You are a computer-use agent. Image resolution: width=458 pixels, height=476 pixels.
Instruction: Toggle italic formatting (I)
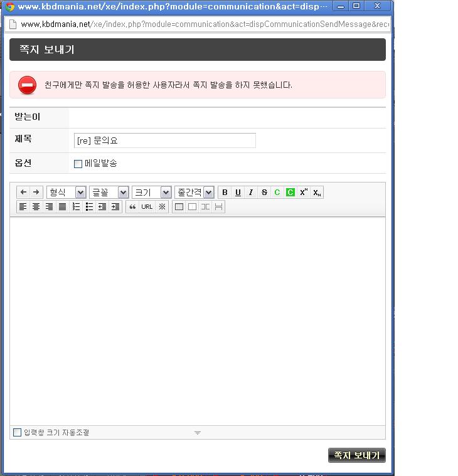[251, 192]
